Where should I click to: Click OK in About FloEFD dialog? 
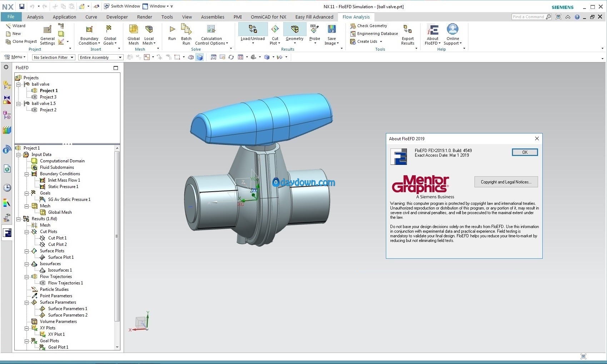click(x=525, y=152)
